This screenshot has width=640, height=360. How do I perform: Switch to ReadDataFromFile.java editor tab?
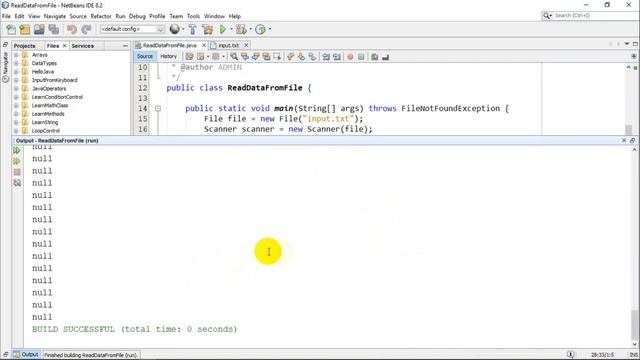click(x=169, y=45)
